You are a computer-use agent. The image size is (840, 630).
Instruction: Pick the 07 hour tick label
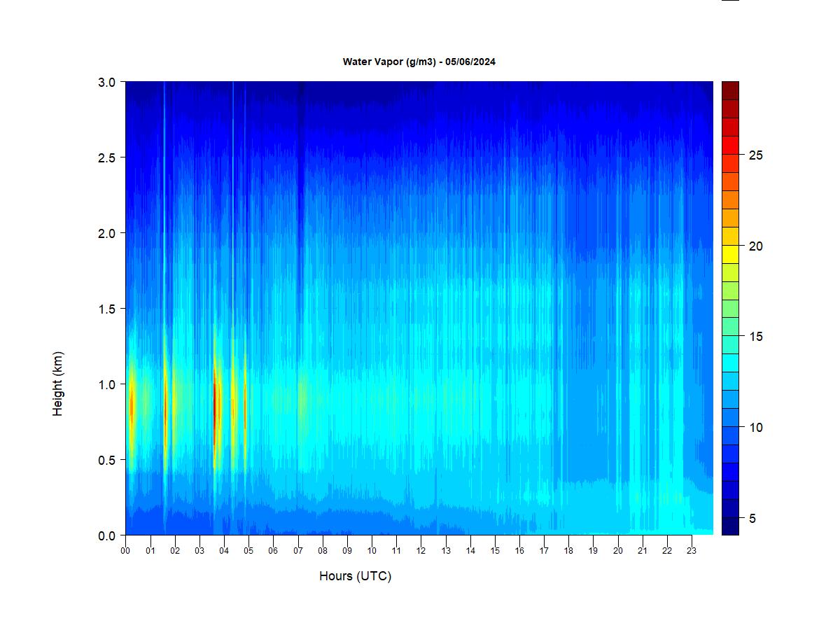coord(297,551)
